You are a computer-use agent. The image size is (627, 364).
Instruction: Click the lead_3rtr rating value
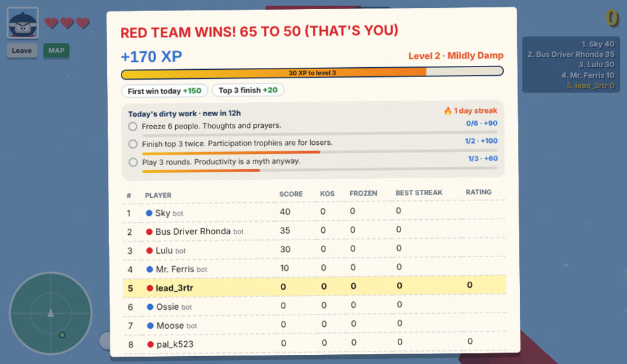470,285
